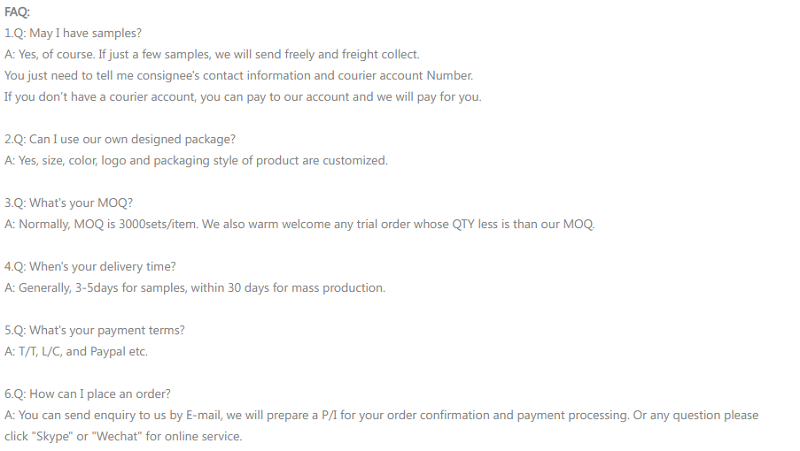Viewport: 800px width, 451px height.
Task: Click the FAQ heading
Action: coord(18,12)
